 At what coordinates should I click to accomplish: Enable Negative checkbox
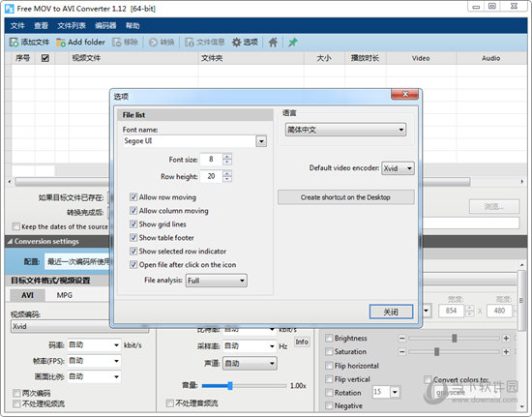coord(329,405)
